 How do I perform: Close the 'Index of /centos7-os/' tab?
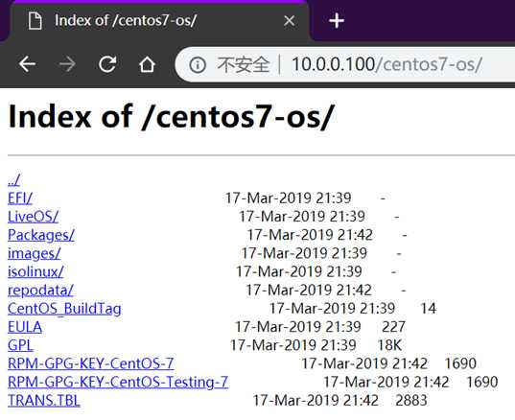(x=289, y=21)
